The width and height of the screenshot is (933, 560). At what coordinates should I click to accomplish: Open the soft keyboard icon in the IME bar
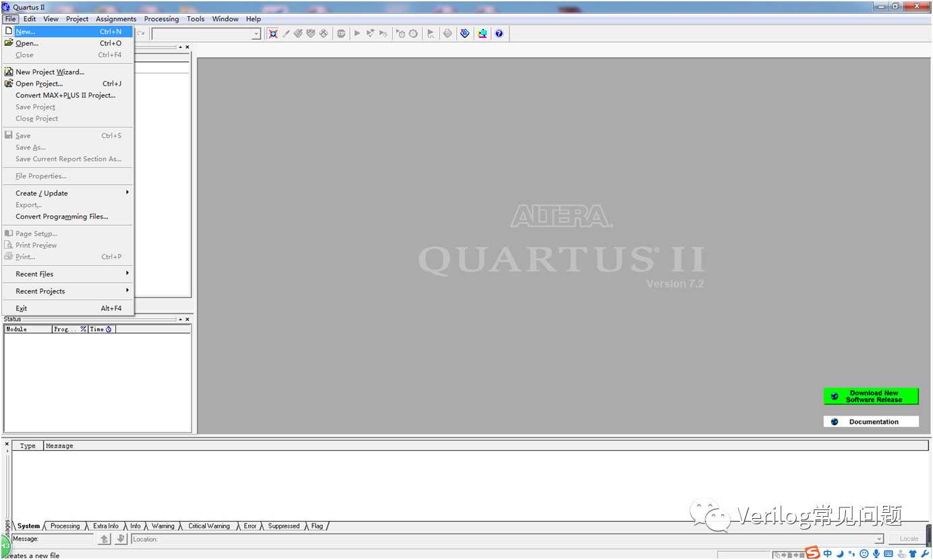pyautogui.click(x=888, y=554)
